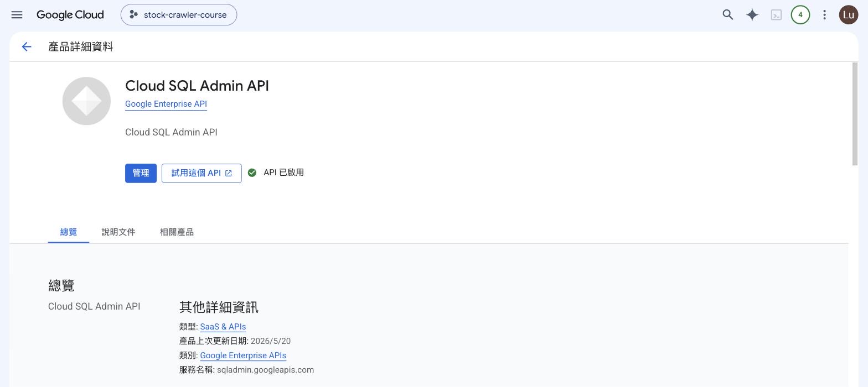Image resolution: width=868 pixels, height=387 pixels.
Task: Click the 產品詳細資料 page title
Action: [81, 47]
